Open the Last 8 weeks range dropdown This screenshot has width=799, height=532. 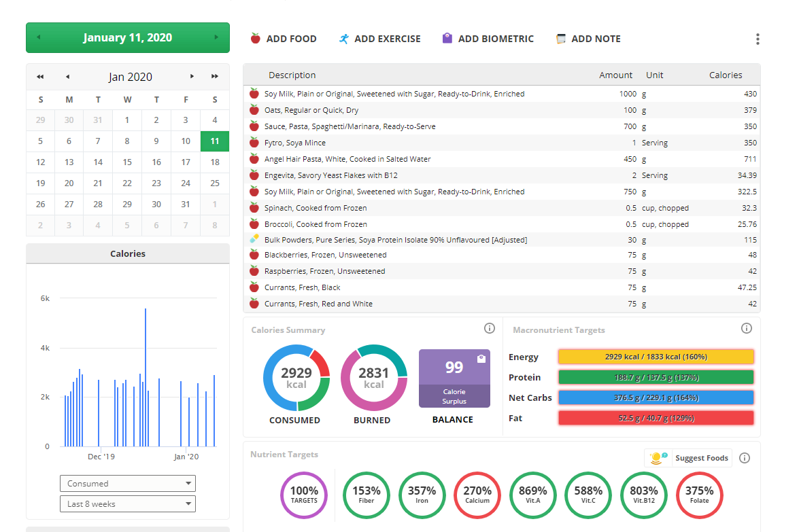pyautogui.click(x=128, y=504)
